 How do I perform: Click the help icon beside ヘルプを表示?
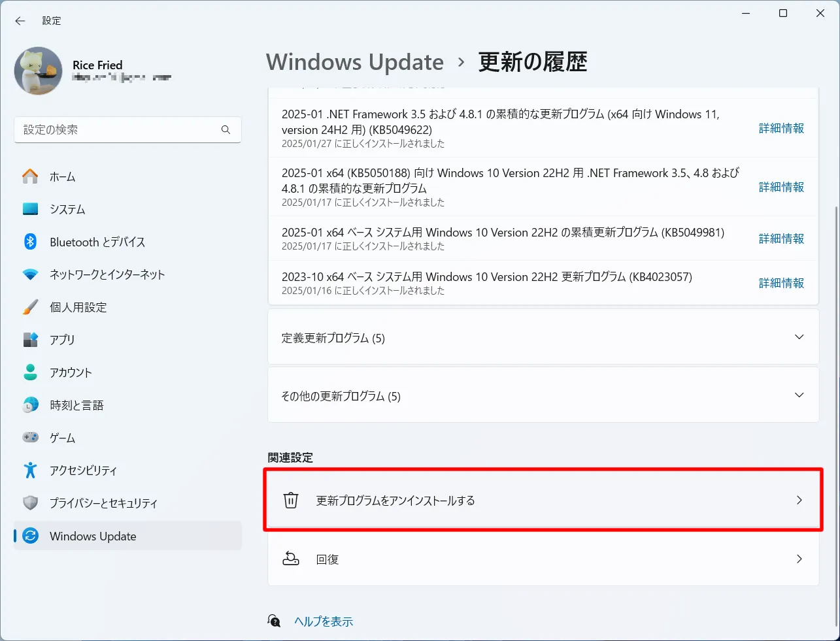coord(275,621)
